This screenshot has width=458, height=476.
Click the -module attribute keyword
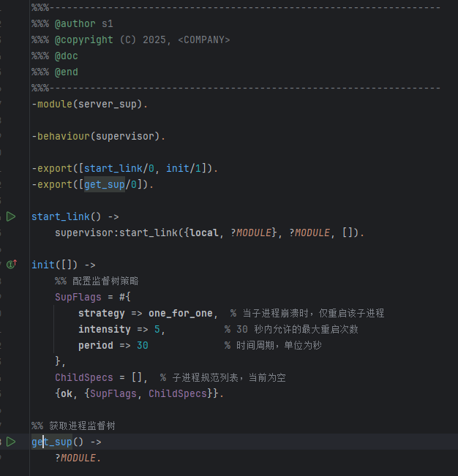tap(52, 104)
